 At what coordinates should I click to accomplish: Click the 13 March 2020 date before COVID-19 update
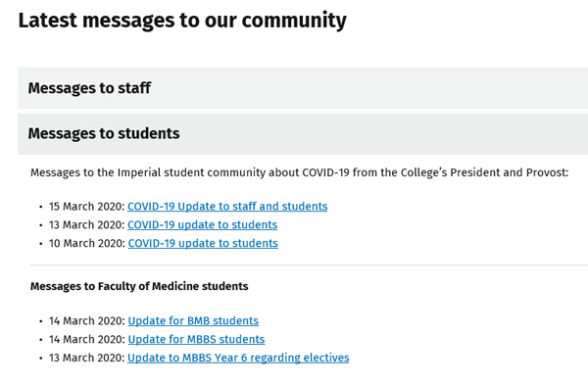pos(86,225)
